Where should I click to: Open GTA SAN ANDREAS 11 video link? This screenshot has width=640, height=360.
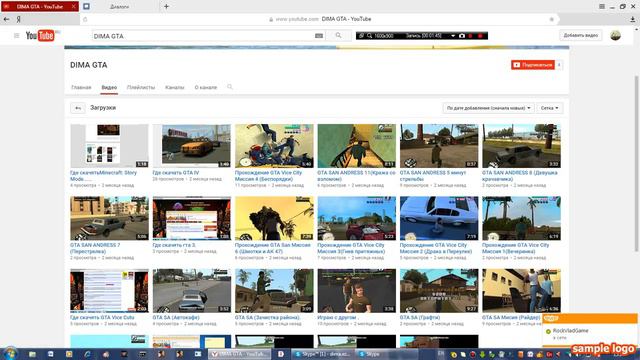[356, 176]
